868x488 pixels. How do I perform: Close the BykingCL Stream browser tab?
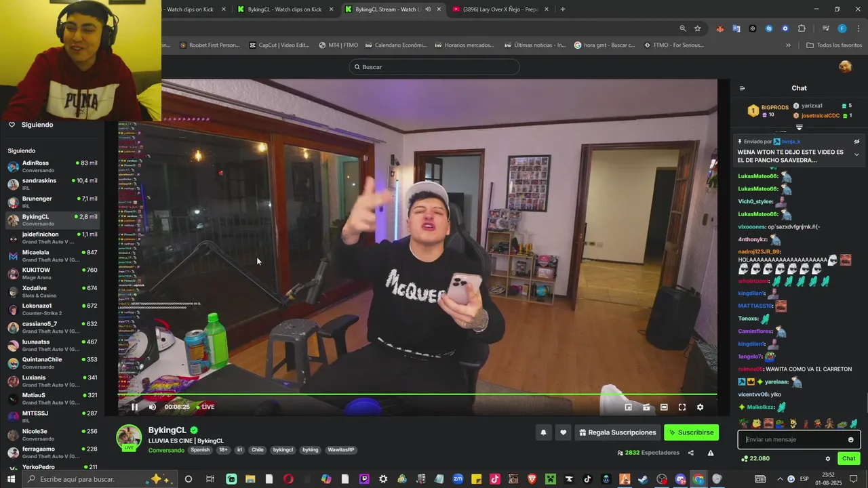[x=439, y=9]
